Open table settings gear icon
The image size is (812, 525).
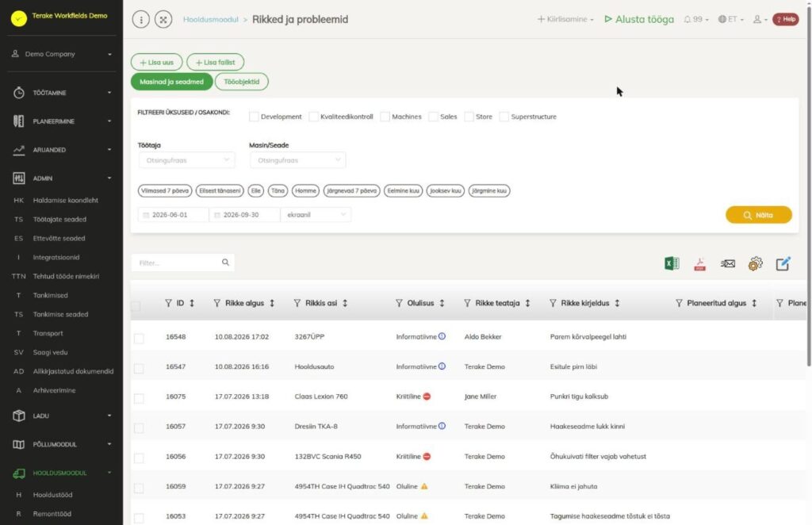pos(756,264)
